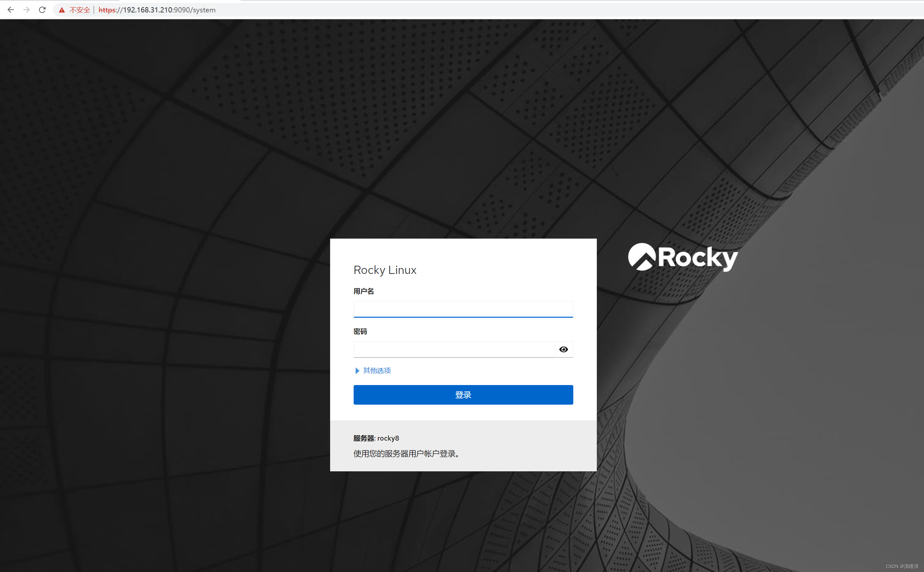Image resolution: width=924 pixels, height=572 pixels.
Task: Click the 用户名 username input field
Action: pos(463,309)
